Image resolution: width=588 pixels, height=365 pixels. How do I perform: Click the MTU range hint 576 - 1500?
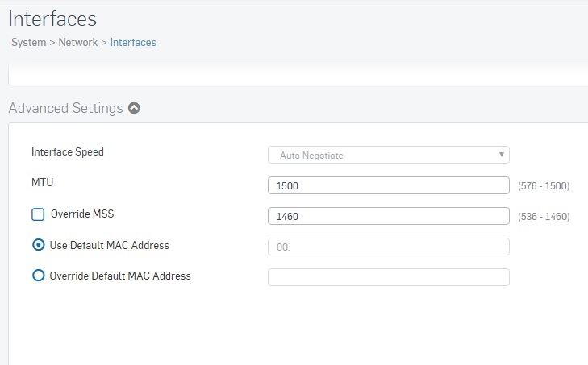click(x=544, y=186)
